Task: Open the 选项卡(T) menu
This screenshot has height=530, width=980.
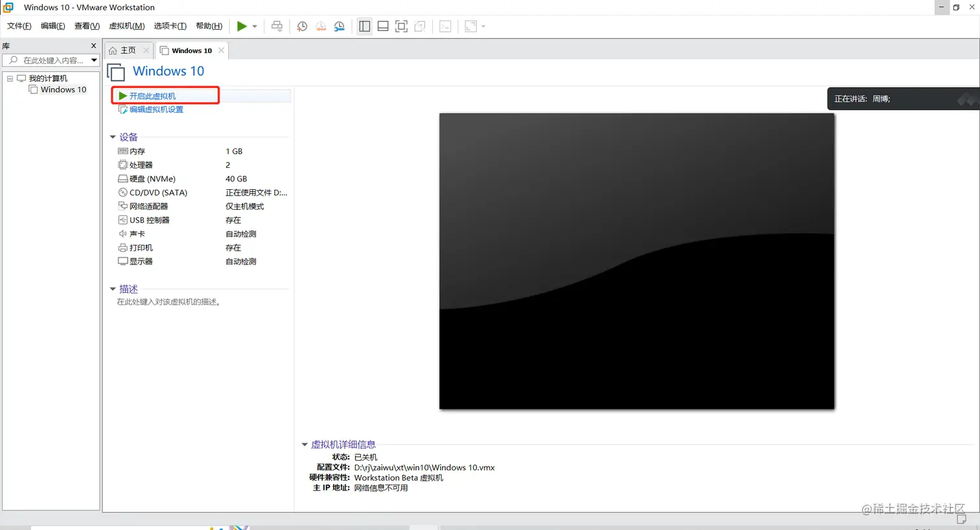Action: 170,26
